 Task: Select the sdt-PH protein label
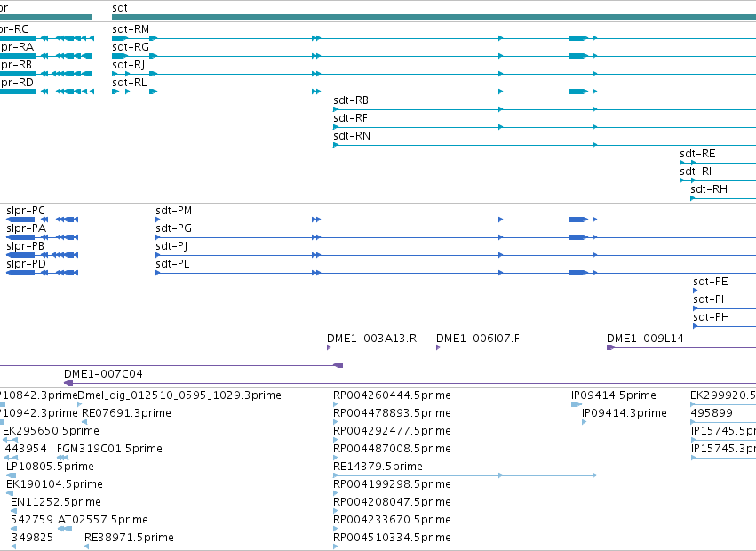click(712, 318)
